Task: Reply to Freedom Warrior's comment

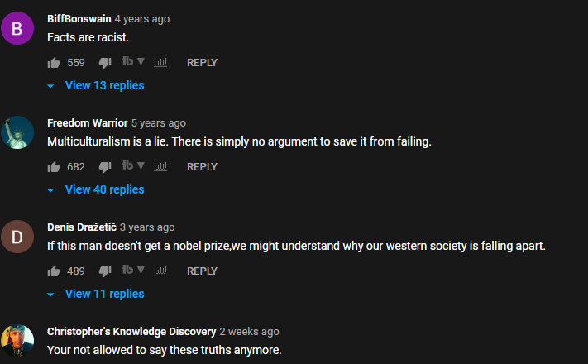Action: coord(202,167)
